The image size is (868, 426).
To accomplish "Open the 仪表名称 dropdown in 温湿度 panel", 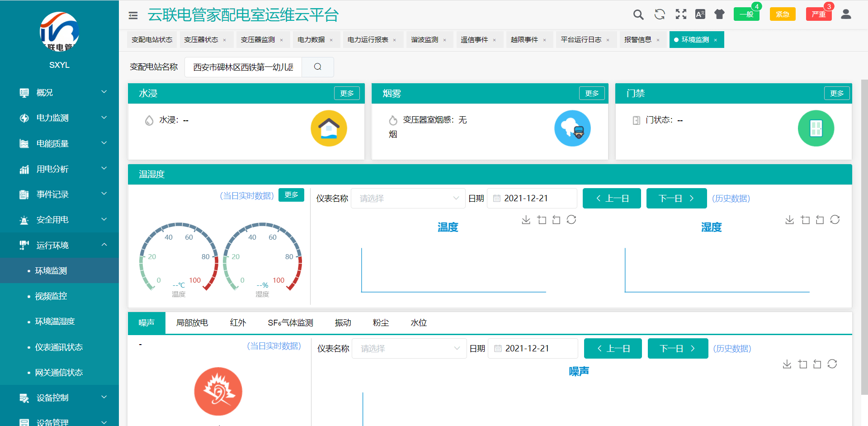I will tap(408, 199).
